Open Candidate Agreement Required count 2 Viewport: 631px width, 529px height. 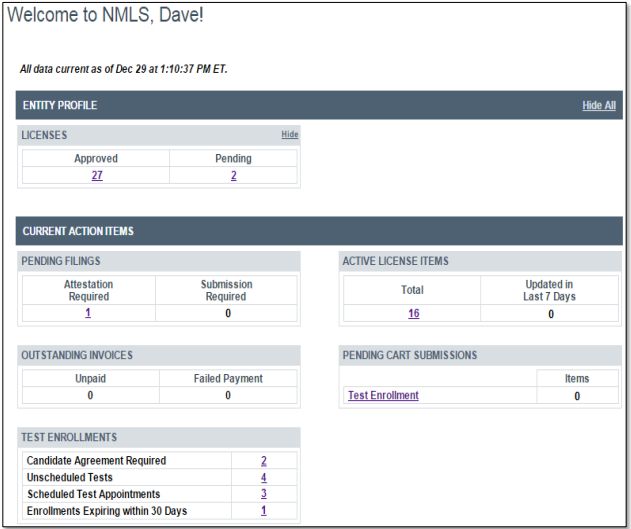pos(264,461)
